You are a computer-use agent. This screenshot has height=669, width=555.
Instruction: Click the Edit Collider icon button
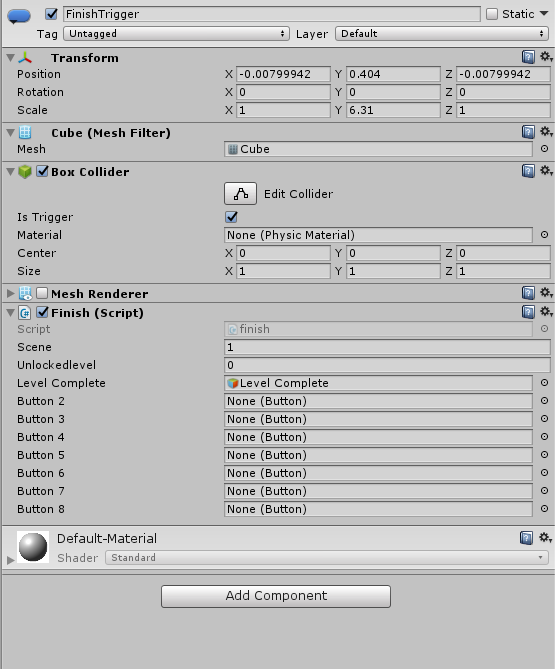pyautogui.click(x=240, y=194)
